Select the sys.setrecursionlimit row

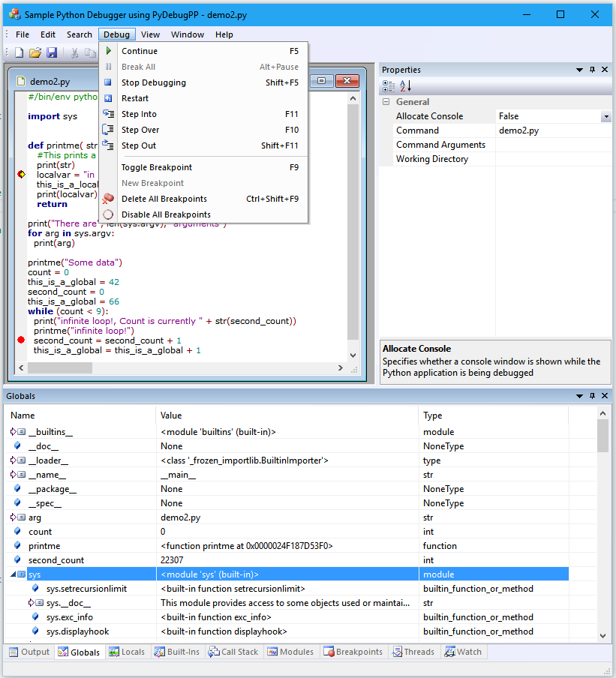click(287, 589)
